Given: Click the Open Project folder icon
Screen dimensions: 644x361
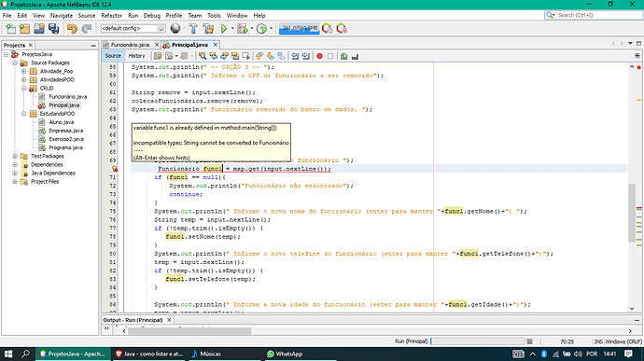Looking at the screenshot, I should (x=39, y=28).
